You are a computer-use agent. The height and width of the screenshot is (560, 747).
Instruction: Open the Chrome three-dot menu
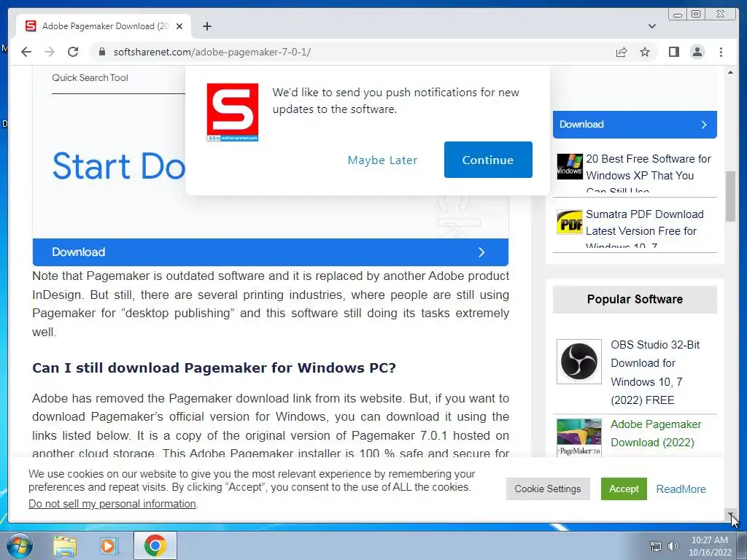point(721,52)
